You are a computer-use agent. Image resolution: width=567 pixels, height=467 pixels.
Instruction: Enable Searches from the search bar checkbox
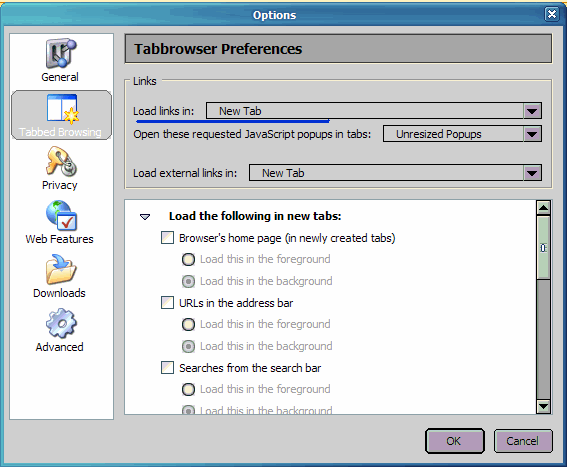tap(167, 368)
